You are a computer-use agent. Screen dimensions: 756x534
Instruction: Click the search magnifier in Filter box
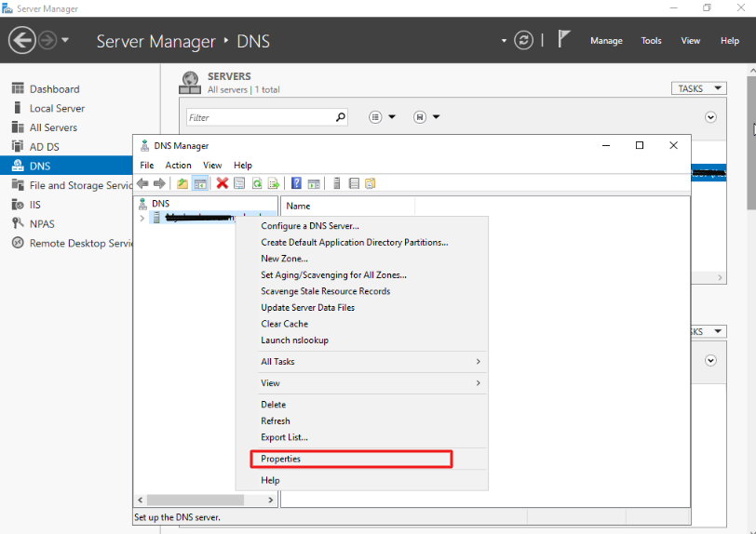[x=341, y=117]
